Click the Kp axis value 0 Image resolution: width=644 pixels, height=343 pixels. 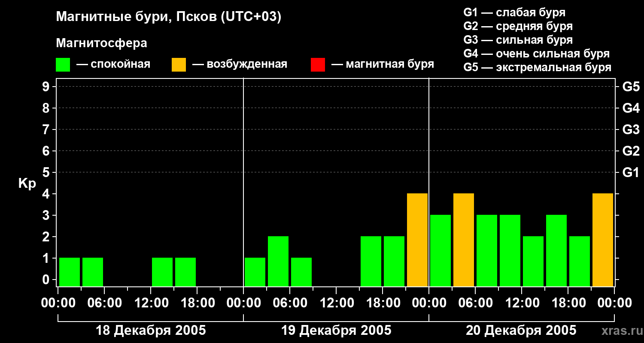point(47,280)
